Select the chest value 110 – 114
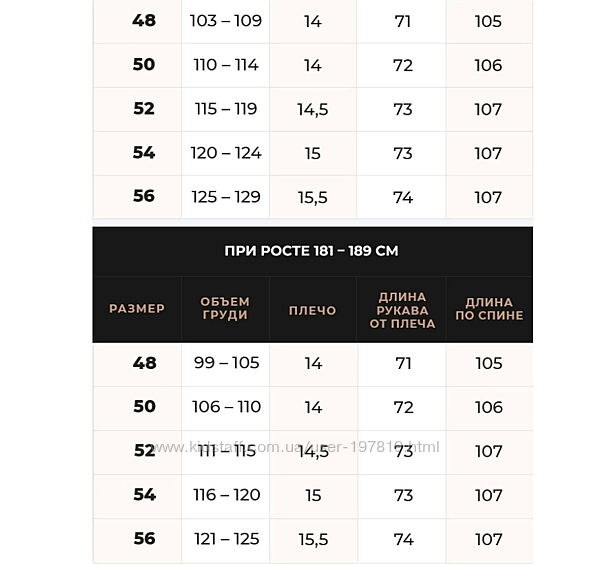The width and height of the screenshot is (600, 564). 226,65
